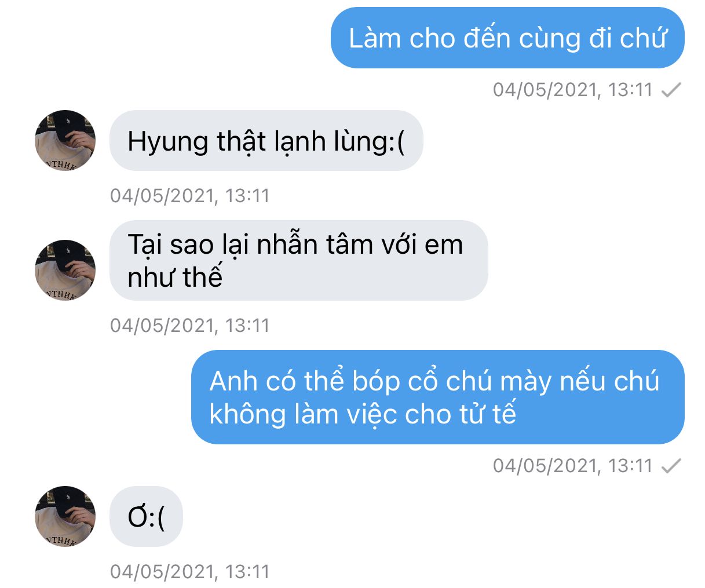
Task: Click the word "Làm" in top blue bubble
Action: point(375,38)
